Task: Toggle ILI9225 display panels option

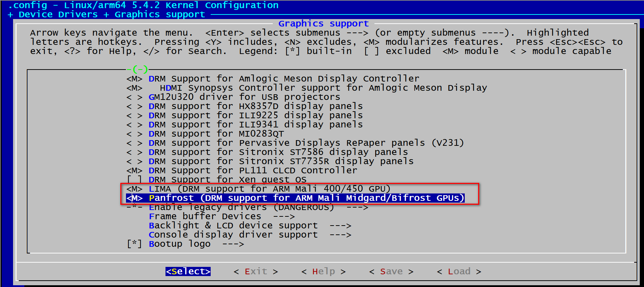Action: pyautogui.click(x=134, y=115)
